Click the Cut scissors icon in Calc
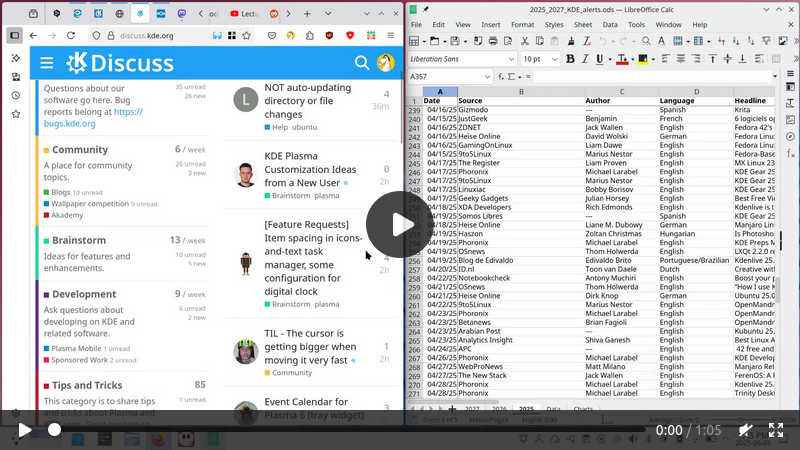This screenshot has width=800, height=450. (x=524, y=41)
